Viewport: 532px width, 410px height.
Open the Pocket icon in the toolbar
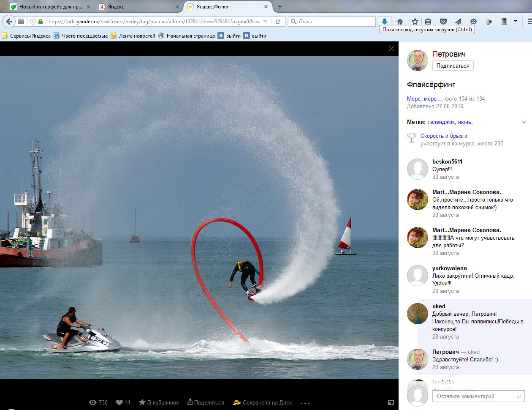443,22
